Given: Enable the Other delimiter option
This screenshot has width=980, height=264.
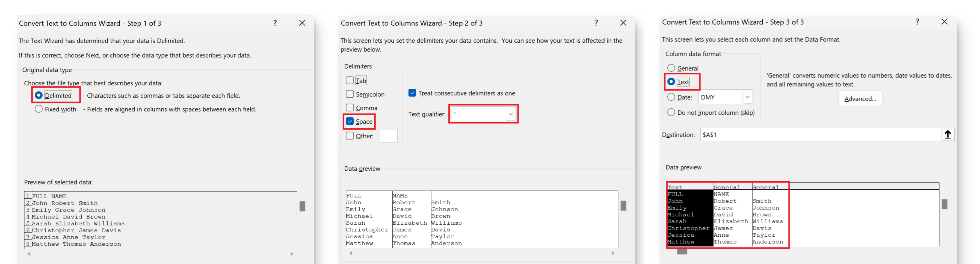Looking at the screenshot, I should tap(350, 136).
